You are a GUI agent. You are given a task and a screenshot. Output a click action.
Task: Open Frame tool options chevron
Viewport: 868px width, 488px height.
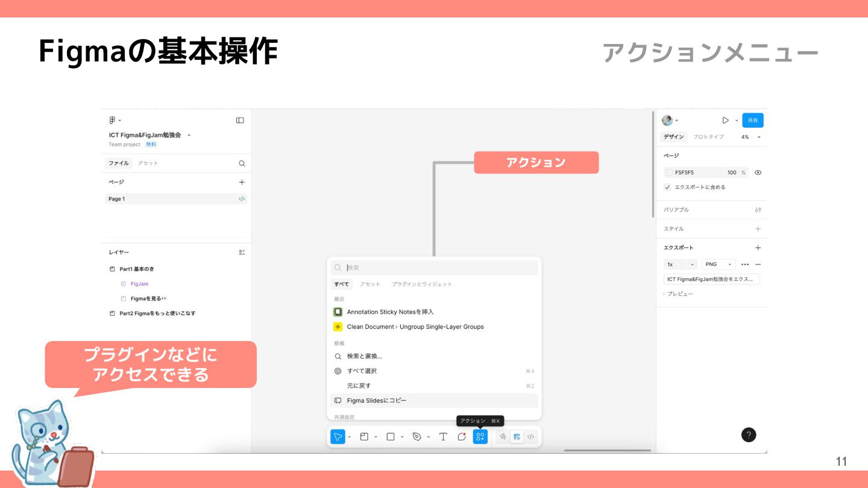[376, 437]
